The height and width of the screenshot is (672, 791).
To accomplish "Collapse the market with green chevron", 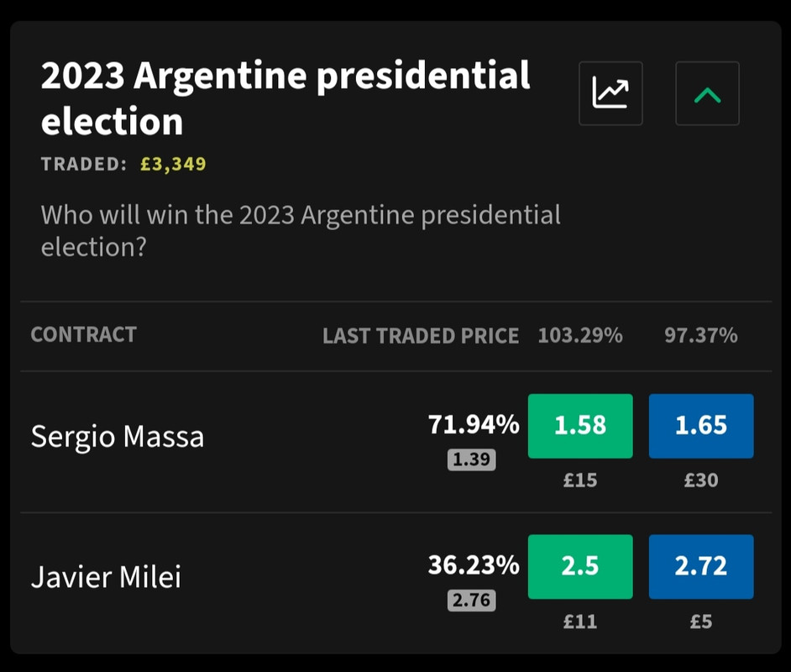I will [x=707, y=93].
